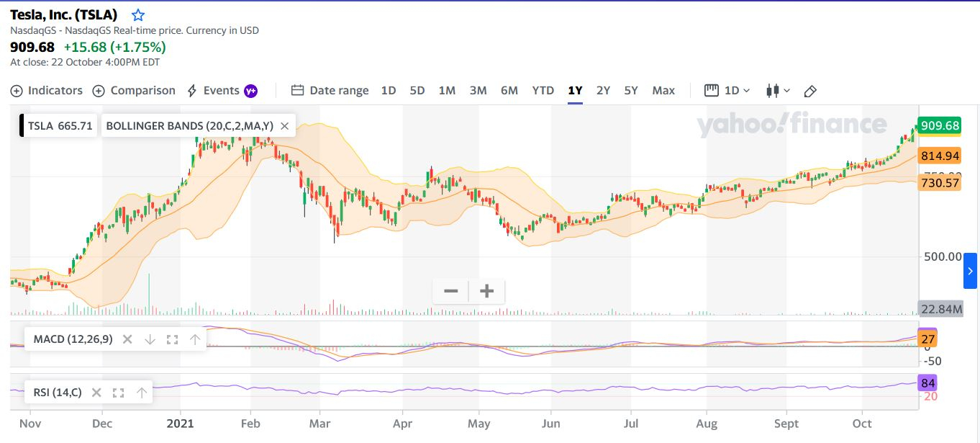Click the Bollinger Bands (20,C,2,MA,Y) label

[x=189, y=126]
